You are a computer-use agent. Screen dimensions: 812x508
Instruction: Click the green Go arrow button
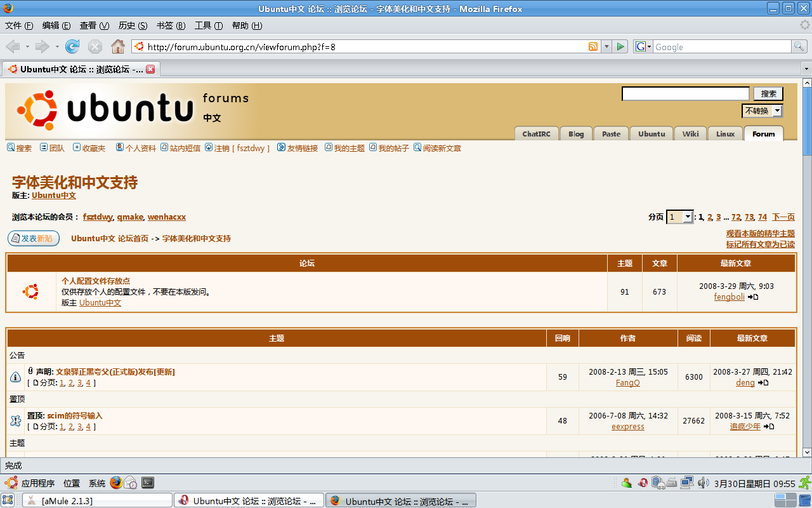(x=620, y=46)
